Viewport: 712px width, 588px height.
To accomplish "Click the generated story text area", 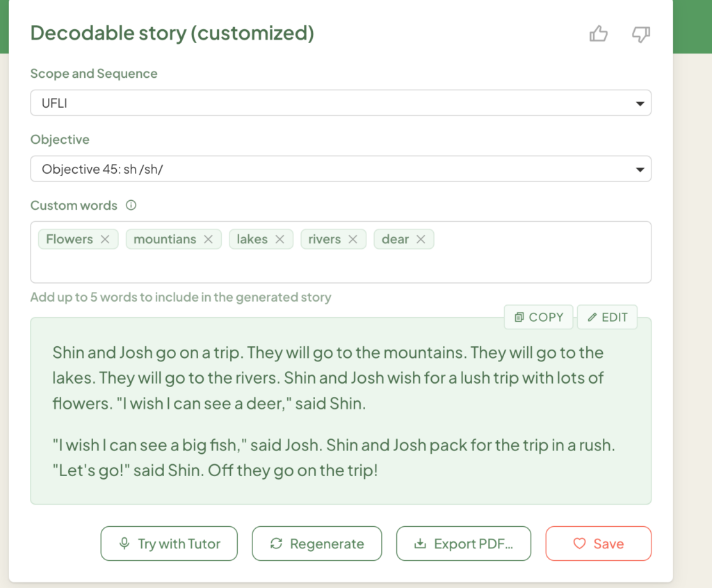I will click(341, 411).
